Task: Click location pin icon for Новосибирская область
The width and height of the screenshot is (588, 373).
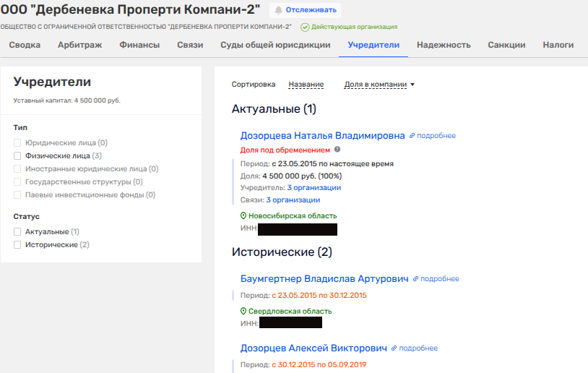Action: click(x=243, y=216)
